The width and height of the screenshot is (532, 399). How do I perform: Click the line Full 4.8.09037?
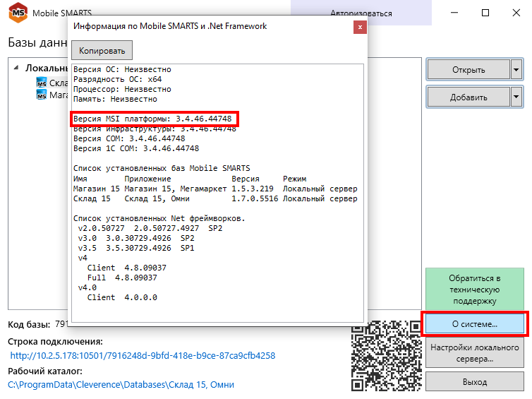pos(122,278)
